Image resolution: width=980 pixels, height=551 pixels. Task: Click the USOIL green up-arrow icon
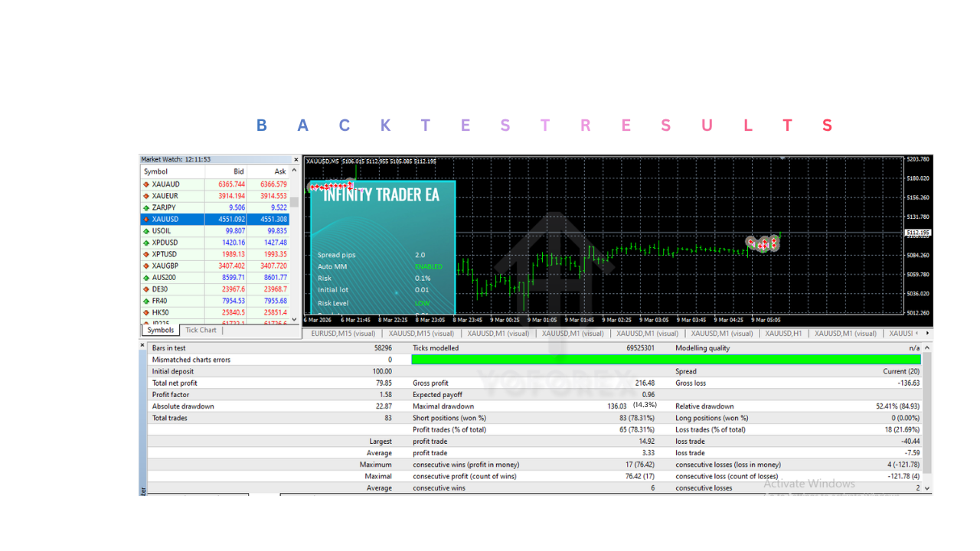(146, 231)
